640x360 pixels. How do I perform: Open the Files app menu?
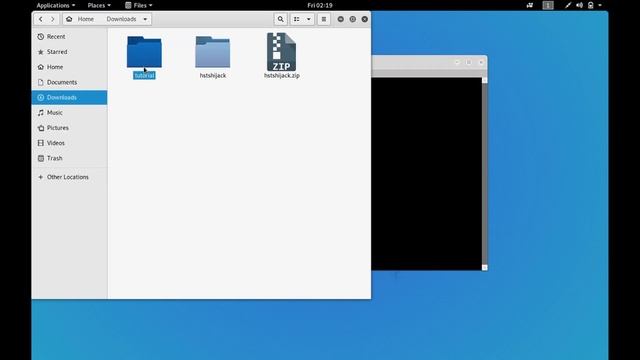tap(138, 5)
